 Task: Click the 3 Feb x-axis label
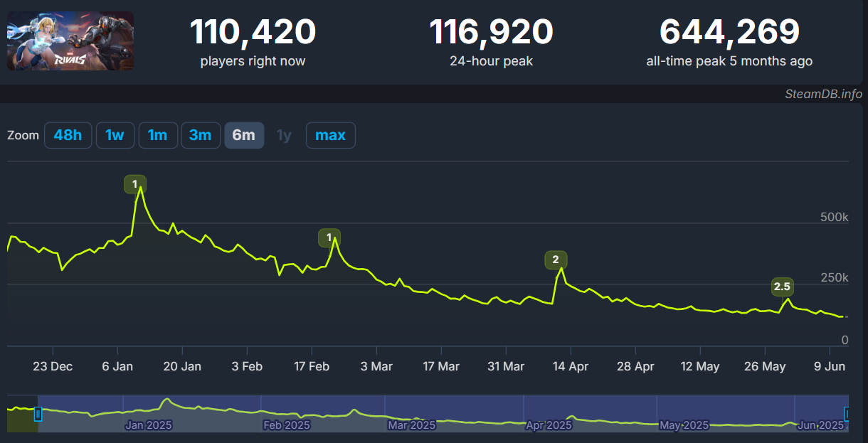pos(247,367)
